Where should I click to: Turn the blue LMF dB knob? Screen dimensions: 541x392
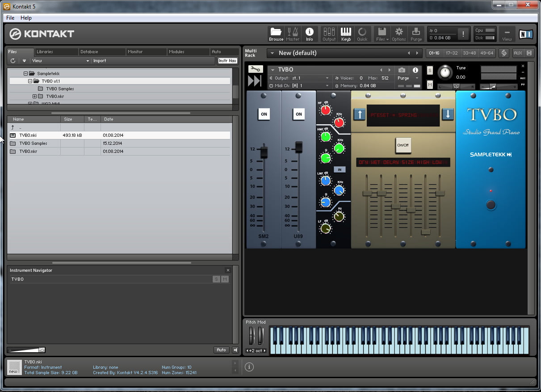[x=325, y=181]
